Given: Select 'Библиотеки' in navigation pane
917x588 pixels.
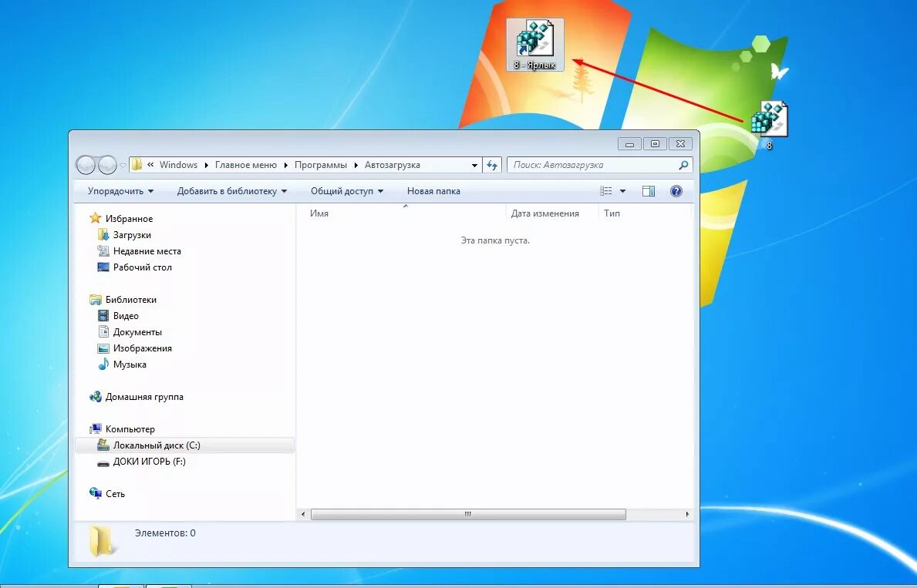Looking at the screenshot, I should click(x=131, y=300).
